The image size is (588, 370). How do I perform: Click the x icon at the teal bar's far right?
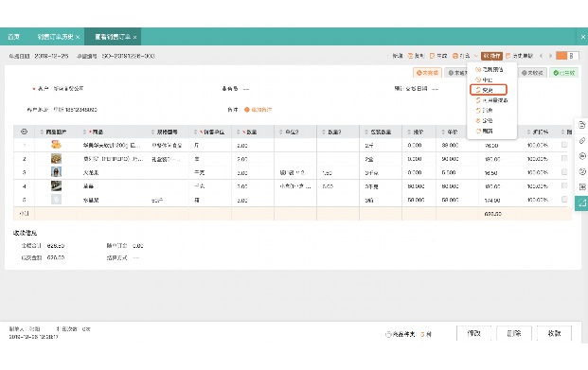point(582,37)
